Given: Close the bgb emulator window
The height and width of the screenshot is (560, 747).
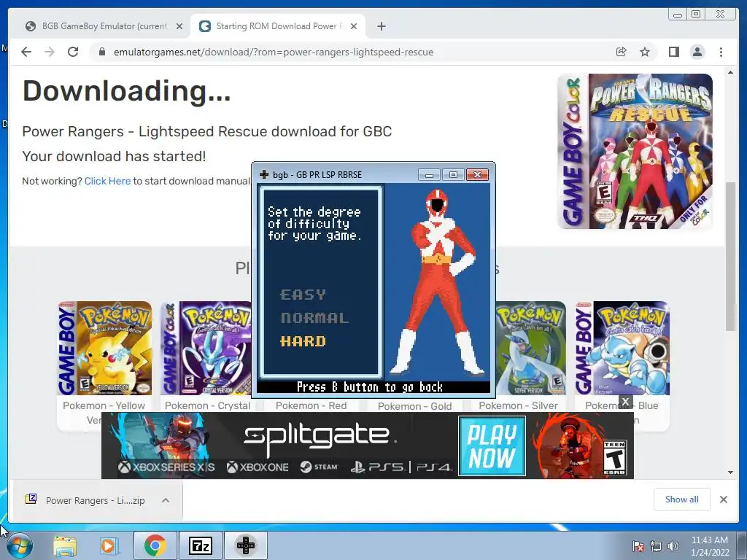Looking at the screenshot, I should [x=477, y=175].
